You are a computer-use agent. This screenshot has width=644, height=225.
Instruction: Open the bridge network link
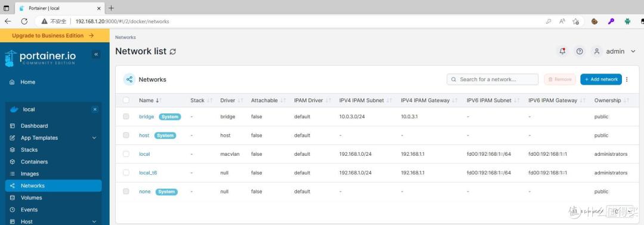[147, 116]
